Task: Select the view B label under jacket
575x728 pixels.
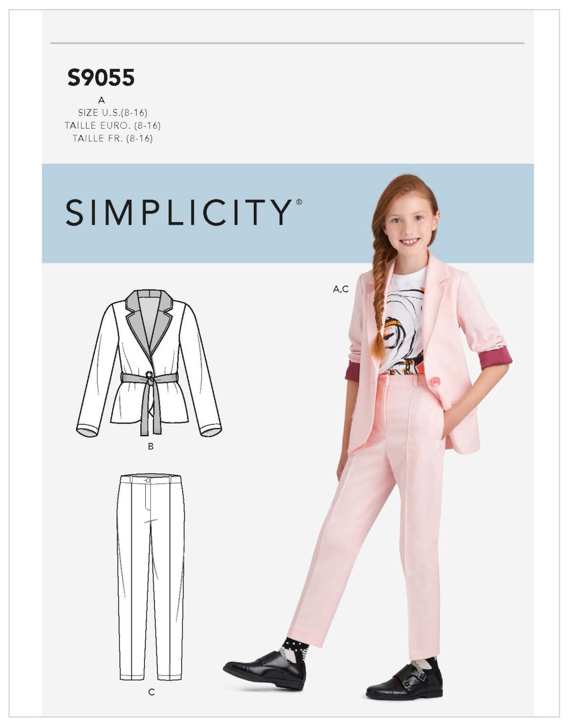Action: click(x=151, y=447)
